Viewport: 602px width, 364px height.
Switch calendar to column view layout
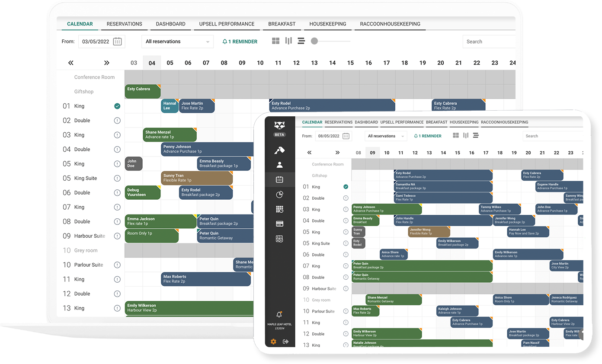288,41
